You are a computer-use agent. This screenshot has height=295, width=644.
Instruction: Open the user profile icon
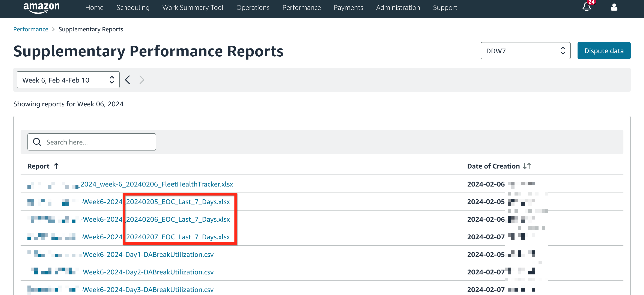pyautogui.click(x=614, y=7)
